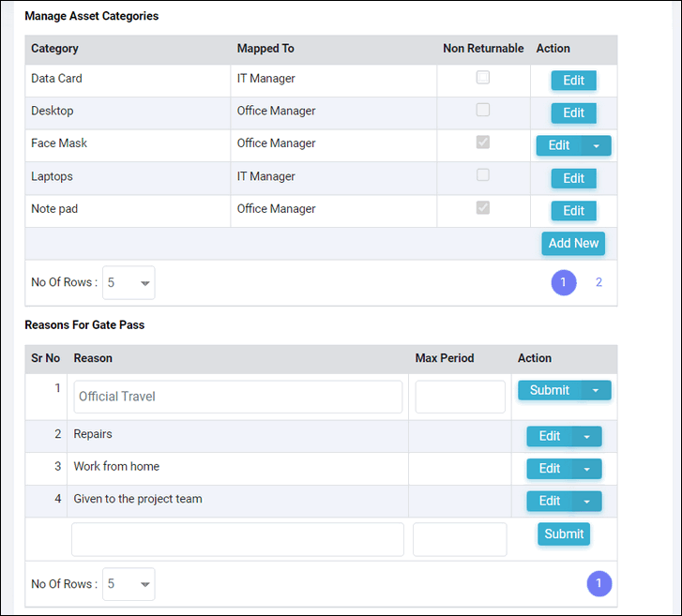
Task: Go to page 2 of asset categories
Action: (599, 282)
